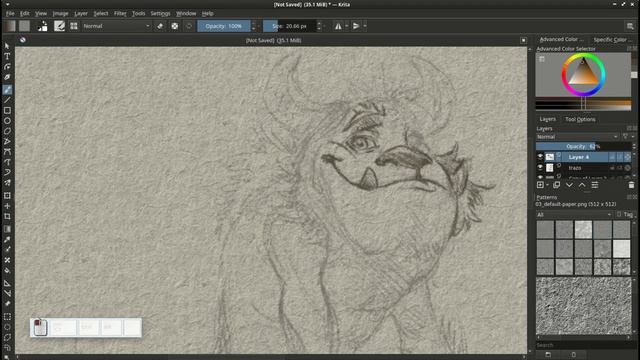This screenshot has width=640, height=360.
Task: Select the Line tool
Action: point(7,100)
